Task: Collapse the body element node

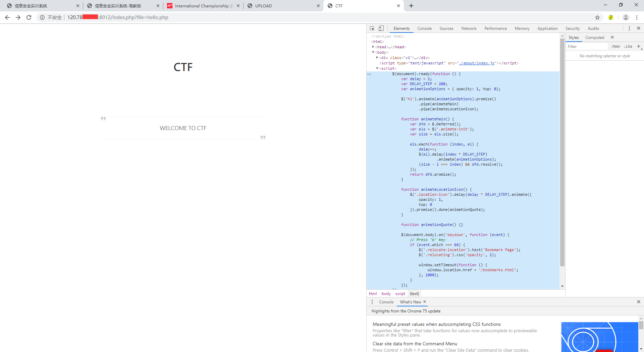Action: point(373,52)
